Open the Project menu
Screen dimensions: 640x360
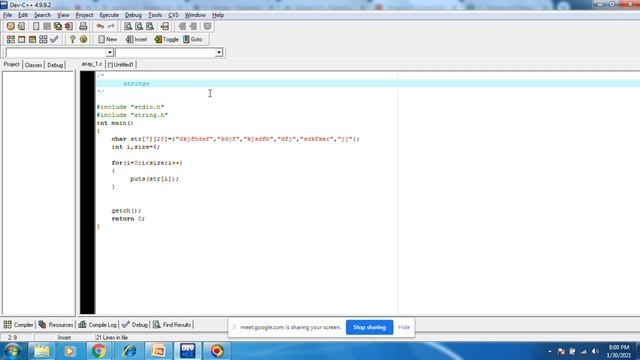coord(84,15)
